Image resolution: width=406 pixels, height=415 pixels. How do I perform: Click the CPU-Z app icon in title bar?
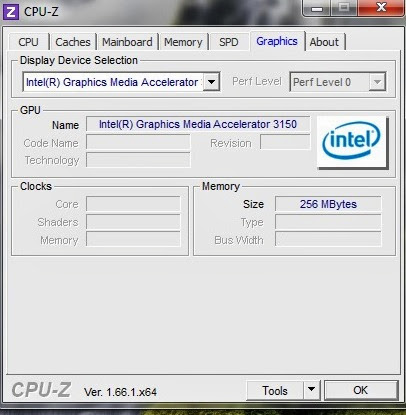pyautogui.click(x=11, y=12)
